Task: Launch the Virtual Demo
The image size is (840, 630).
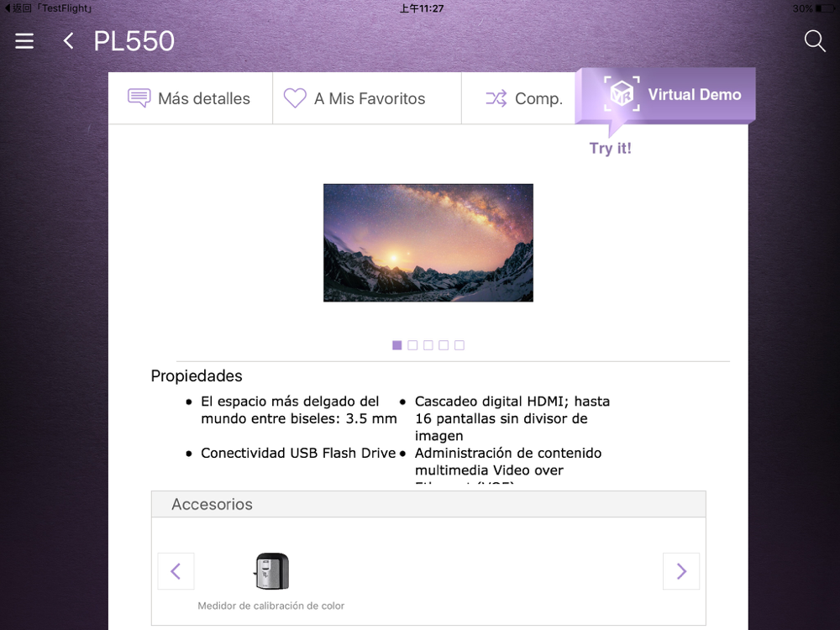Action: pyautogui.click(x=665, y=95)
